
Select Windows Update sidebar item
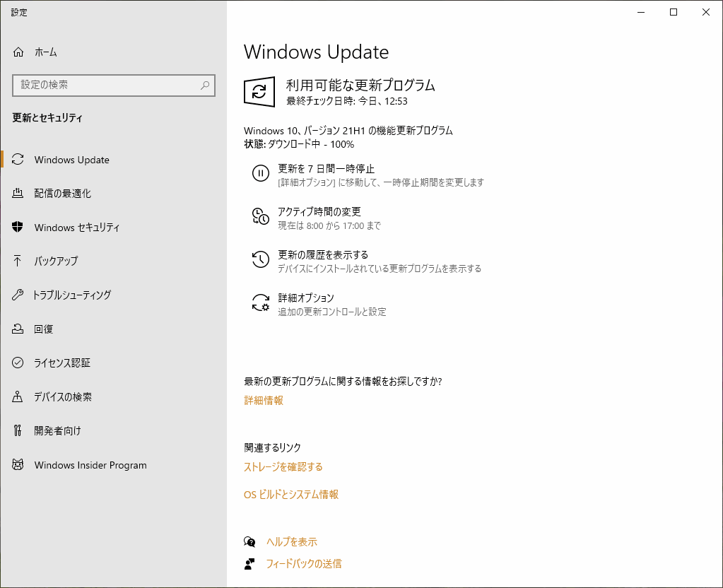[x=113, y=160]
